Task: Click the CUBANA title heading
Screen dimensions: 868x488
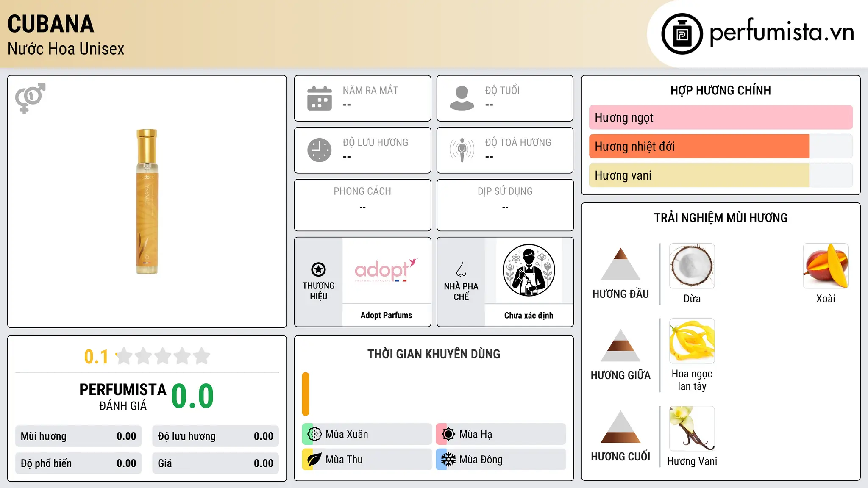Action: click(51, 24)
